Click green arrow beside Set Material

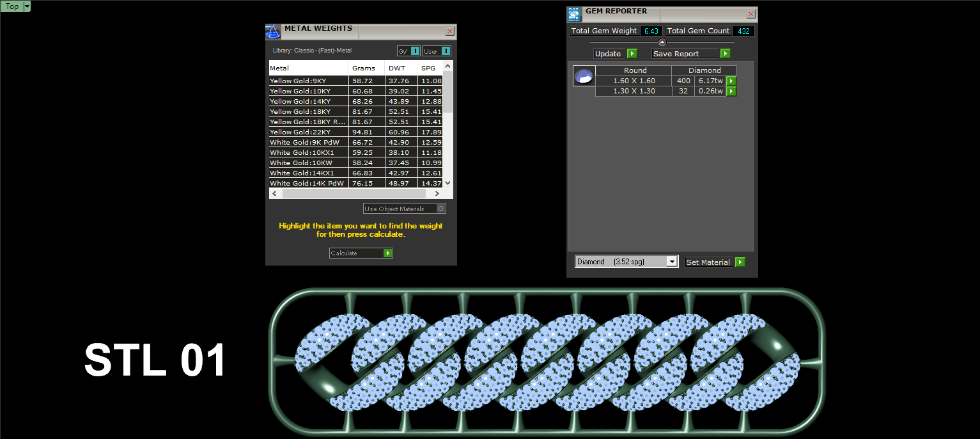click(x=740, y=262)
